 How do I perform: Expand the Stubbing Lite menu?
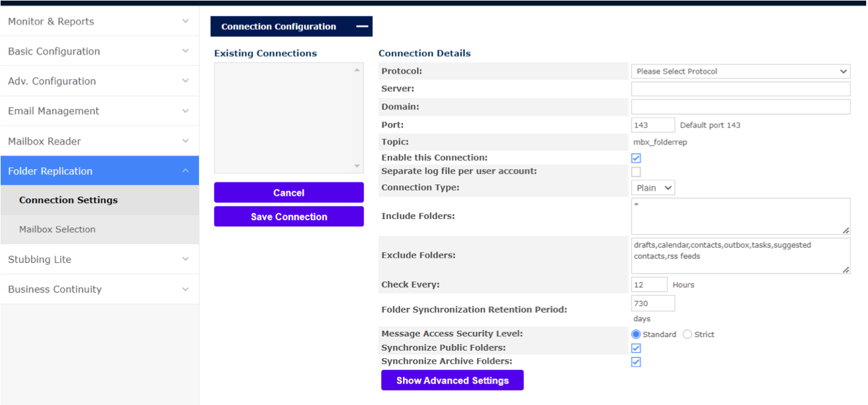pos(99,259)
